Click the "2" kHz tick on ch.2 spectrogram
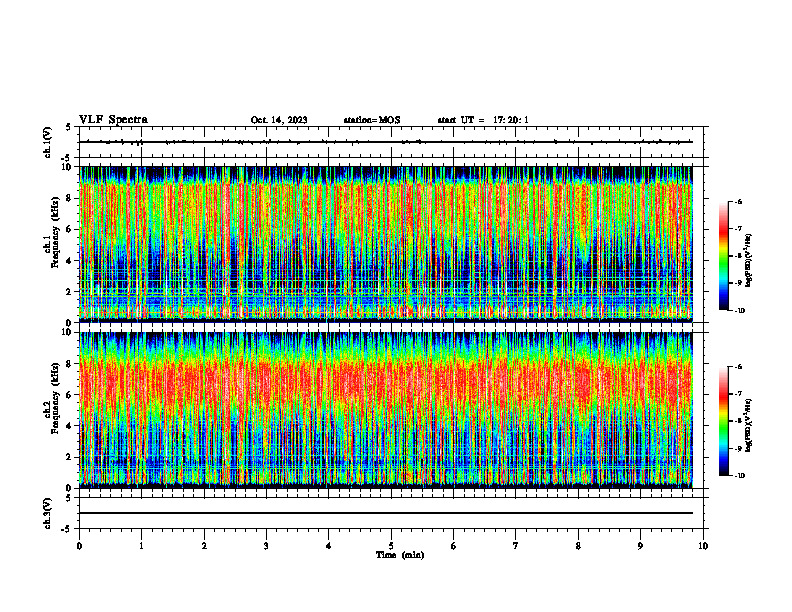This screenshot has height=612, width=792. pyautogui.click(x=70, y=457)
